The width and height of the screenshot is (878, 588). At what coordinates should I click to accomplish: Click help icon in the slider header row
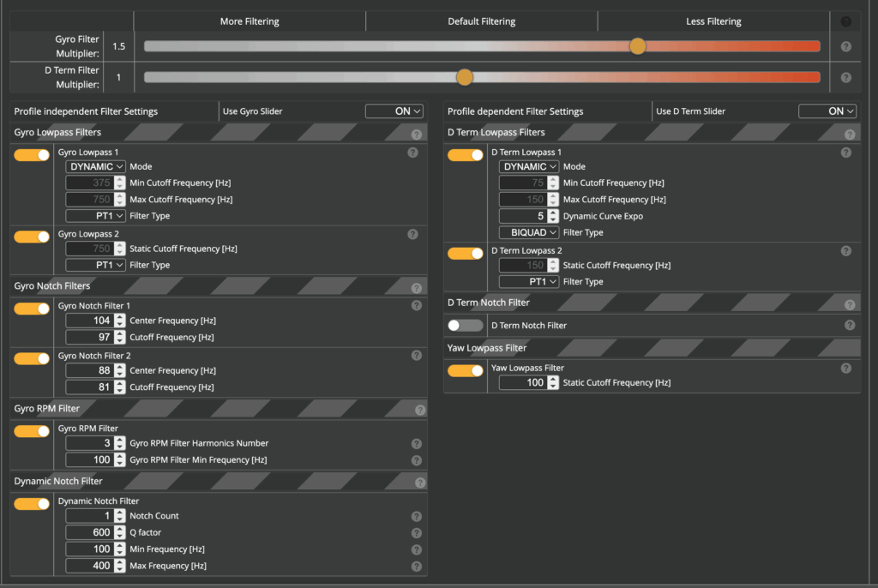(x=845, y=21)
